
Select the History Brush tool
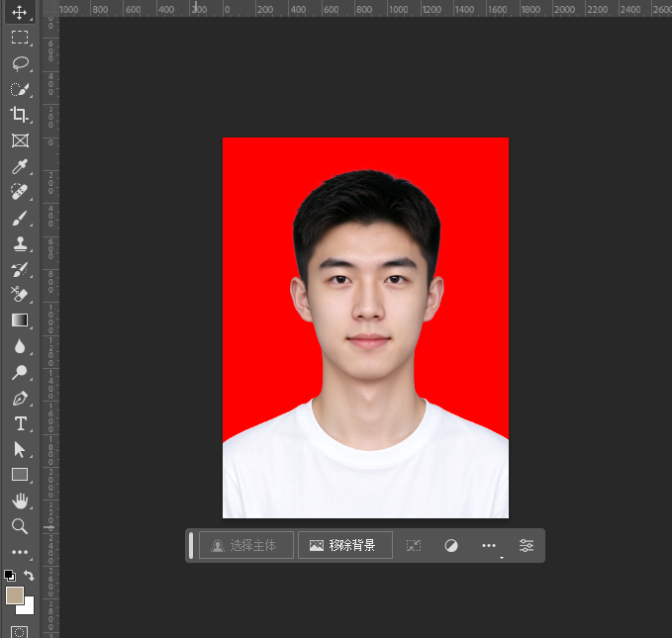(20, 269)
